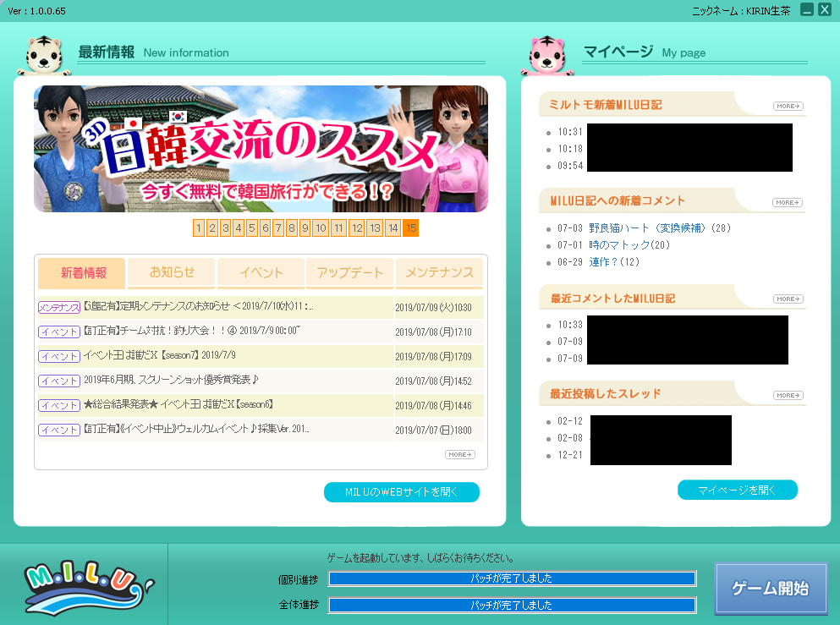Click the 個別進捗 progress bar
The image size is (840, 625).
click(512, 578)
